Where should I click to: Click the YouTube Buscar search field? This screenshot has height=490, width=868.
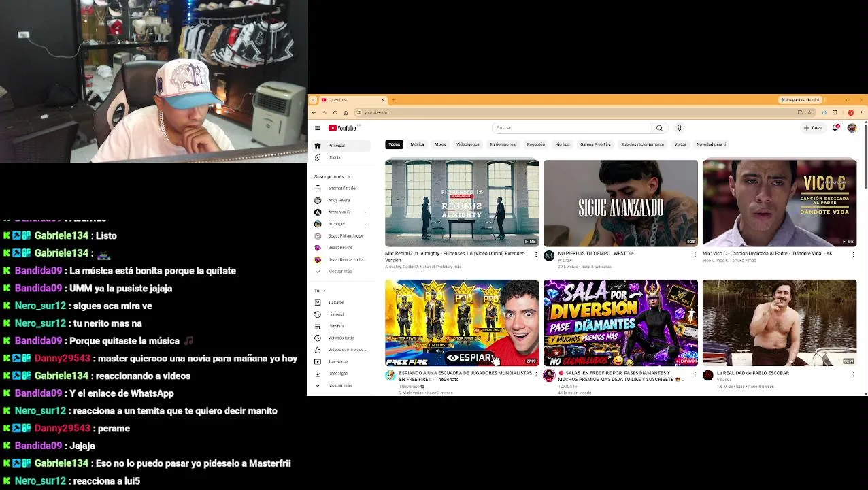571,128
